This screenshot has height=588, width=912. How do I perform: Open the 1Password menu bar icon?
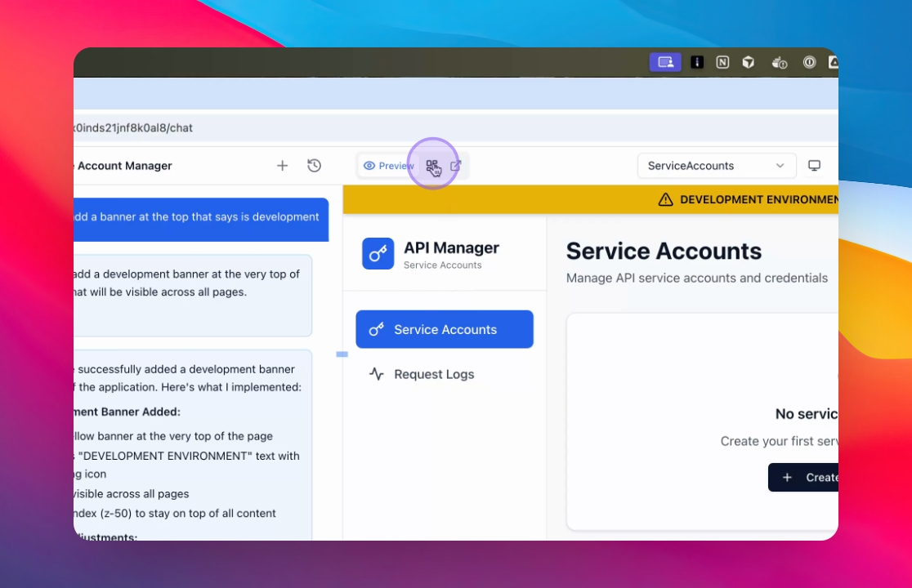tap(810, 62)
